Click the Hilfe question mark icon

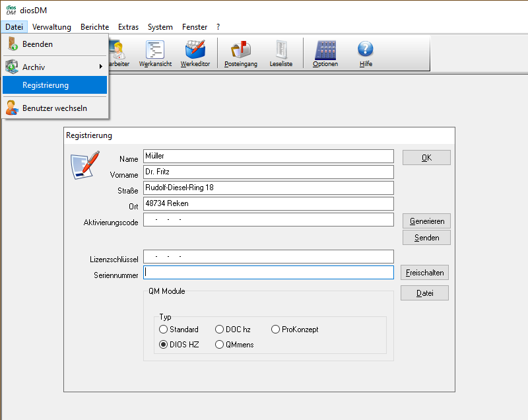[x=366, y=53]
